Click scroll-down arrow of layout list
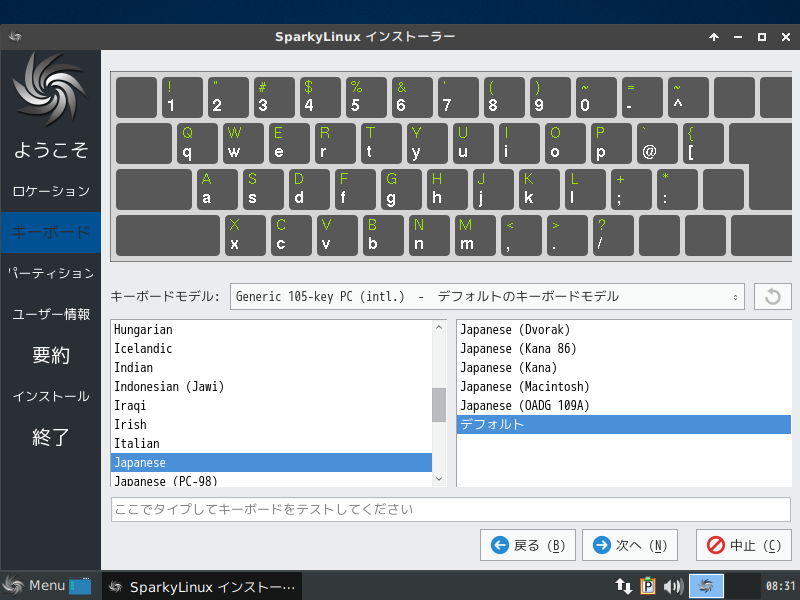Screen dimensions: 800x600 [x=439, y=479]
